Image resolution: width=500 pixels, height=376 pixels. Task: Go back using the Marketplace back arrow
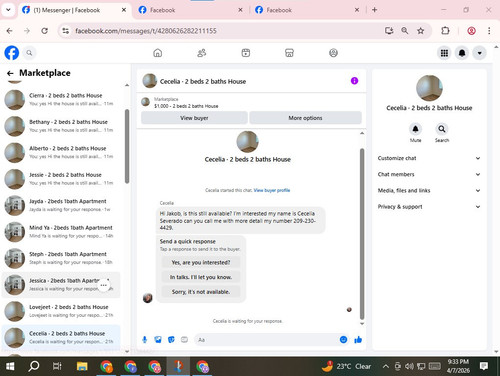tap(10, 73)
